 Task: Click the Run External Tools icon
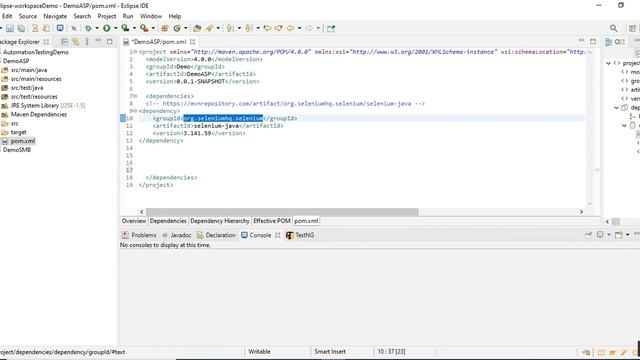click(144, 28)
